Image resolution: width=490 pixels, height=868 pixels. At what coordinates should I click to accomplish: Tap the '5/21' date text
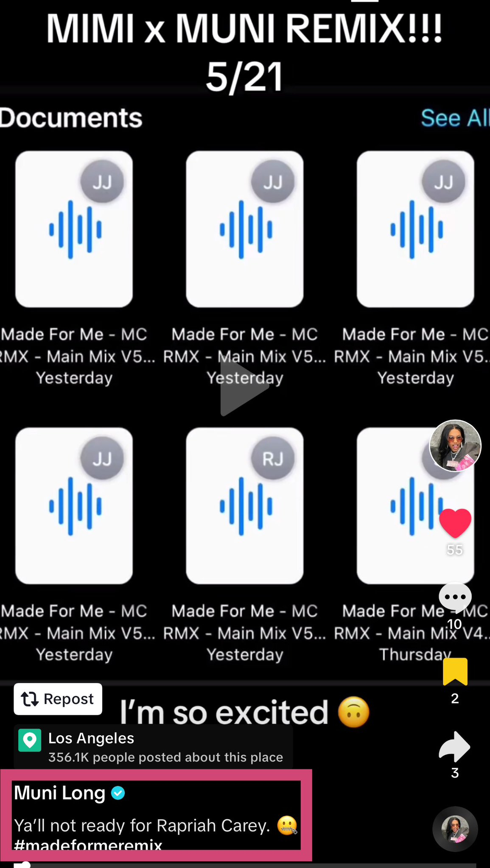coord(244,76)
